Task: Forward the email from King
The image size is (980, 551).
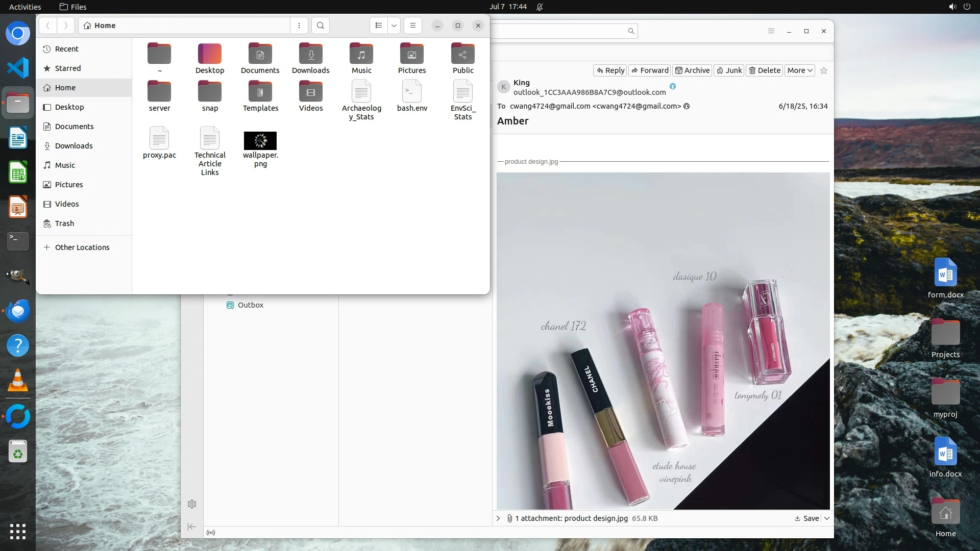Action: pyautogui.click(x=650, y=71)
